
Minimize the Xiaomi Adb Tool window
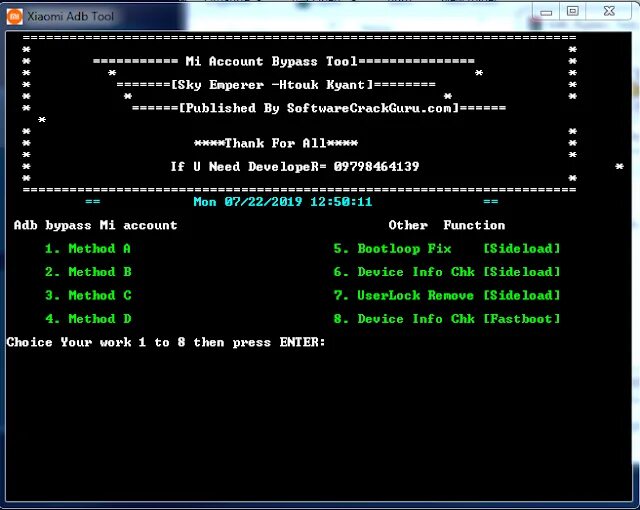click(x=546, y=12)
